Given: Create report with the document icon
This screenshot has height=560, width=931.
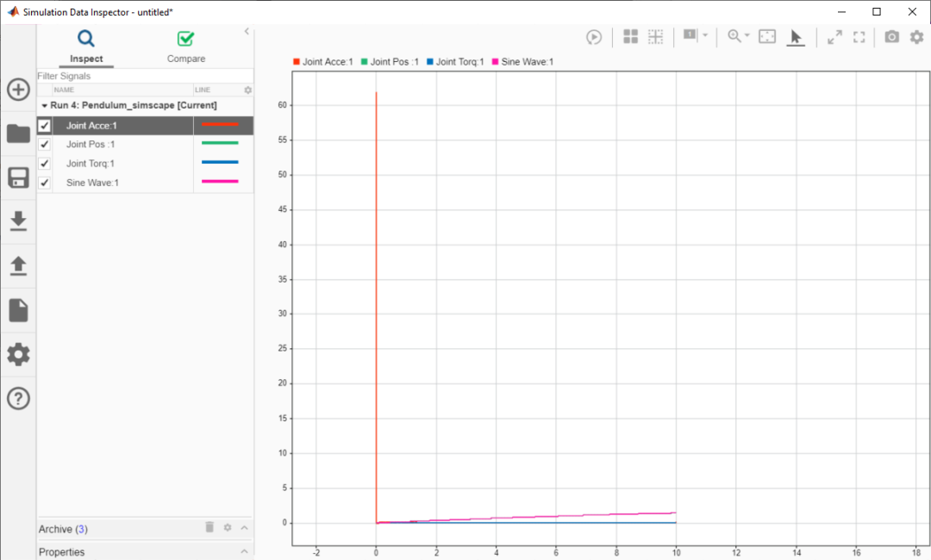Looking at the screenshot, I should pyautogui.click(x=18, y=310).
